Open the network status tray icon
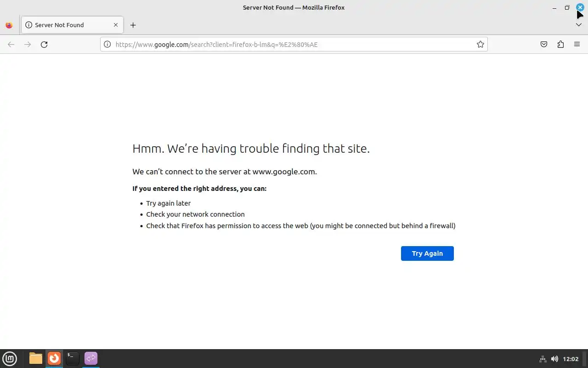This screenshot has height=368, width=588. pos(543,359)
